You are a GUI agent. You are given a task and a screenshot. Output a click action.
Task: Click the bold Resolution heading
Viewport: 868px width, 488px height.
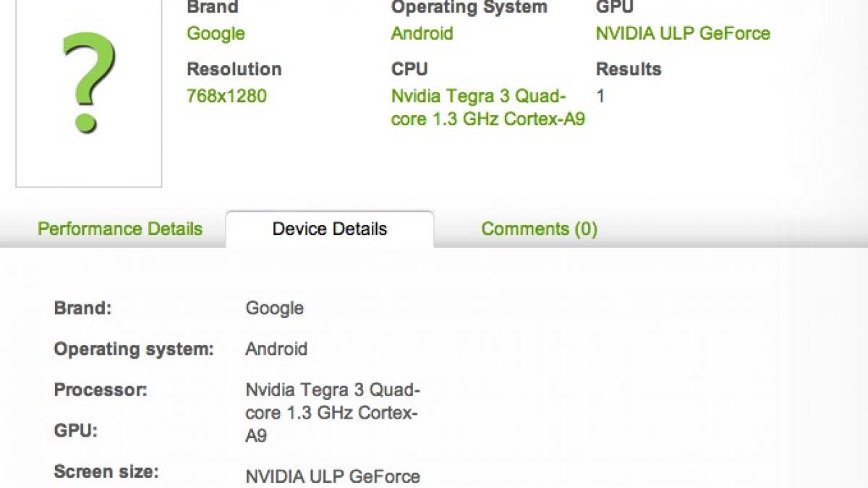pyautogui.click(x=234, y=69)
